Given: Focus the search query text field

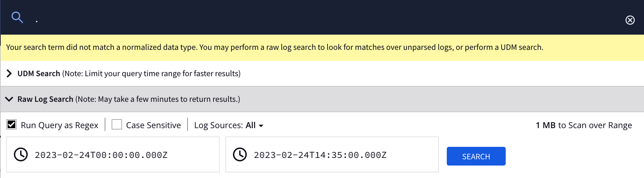Looking at the screenshot, I should pyautogui.click(x=312, y=19).
